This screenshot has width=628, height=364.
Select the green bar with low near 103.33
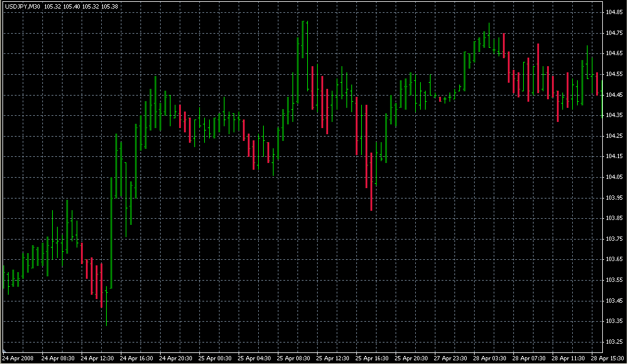click(x=107, y=306)
